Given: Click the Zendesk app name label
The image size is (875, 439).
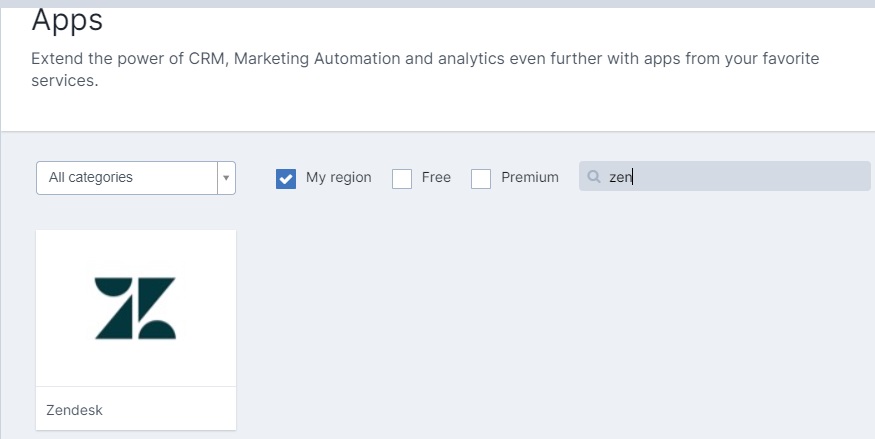Looking at the screenshot, I should pos(74,410).
